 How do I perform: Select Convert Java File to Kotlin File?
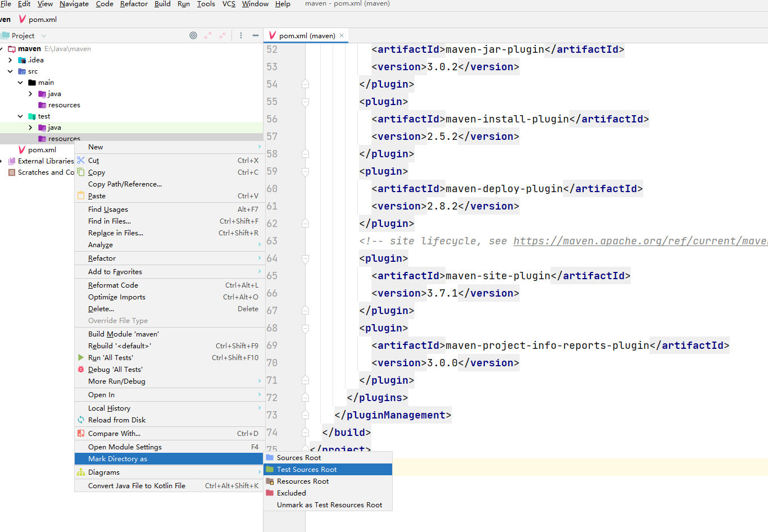170,486
